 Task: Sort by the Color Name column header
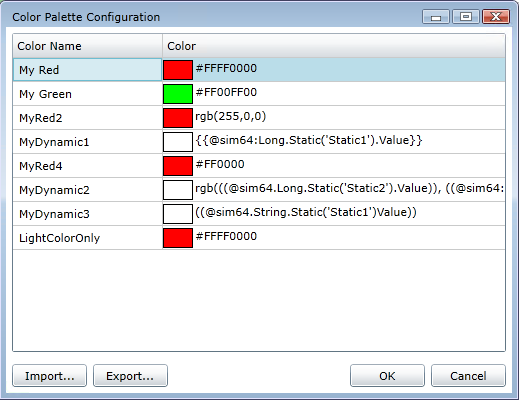tap(88, 46)
